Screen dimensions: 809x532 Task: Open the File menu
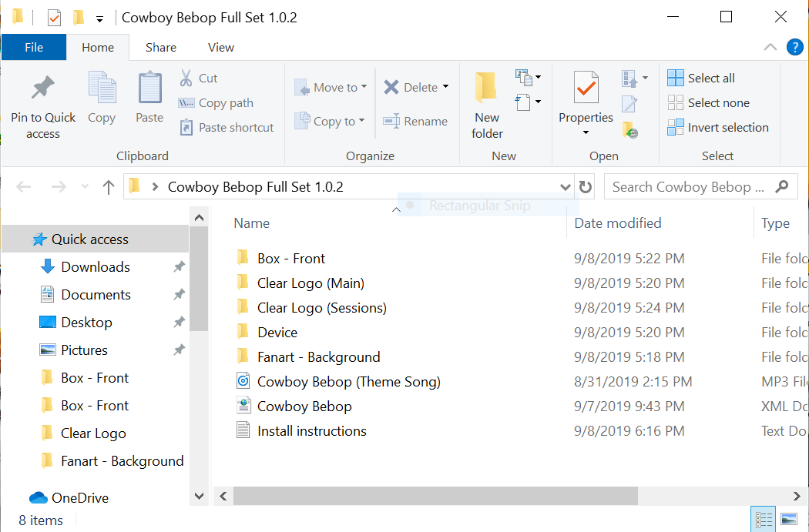click(34, 48)
